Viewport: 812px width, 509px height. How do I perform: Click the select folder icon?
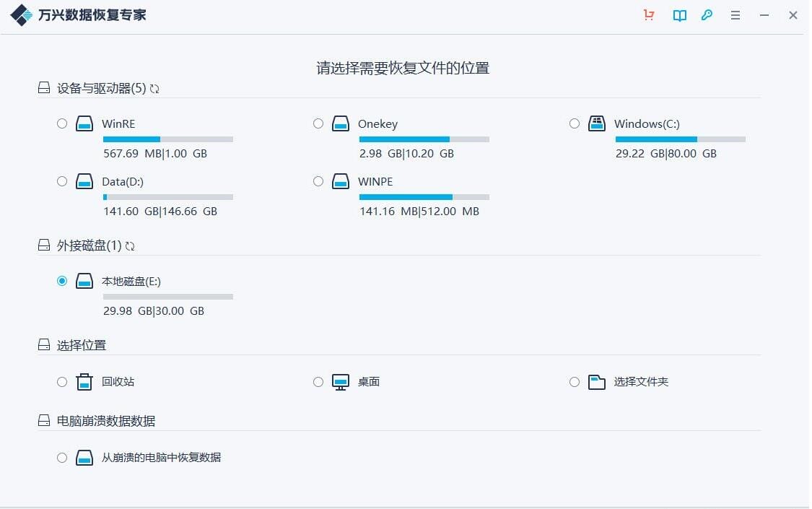click(596, 382)
